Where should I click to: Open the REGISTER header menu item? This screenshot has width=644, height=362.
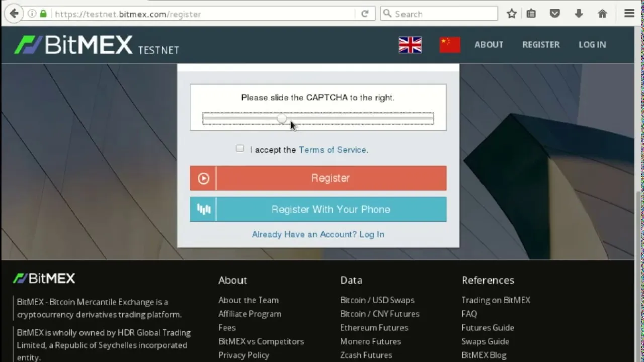[x=541, y=45]
